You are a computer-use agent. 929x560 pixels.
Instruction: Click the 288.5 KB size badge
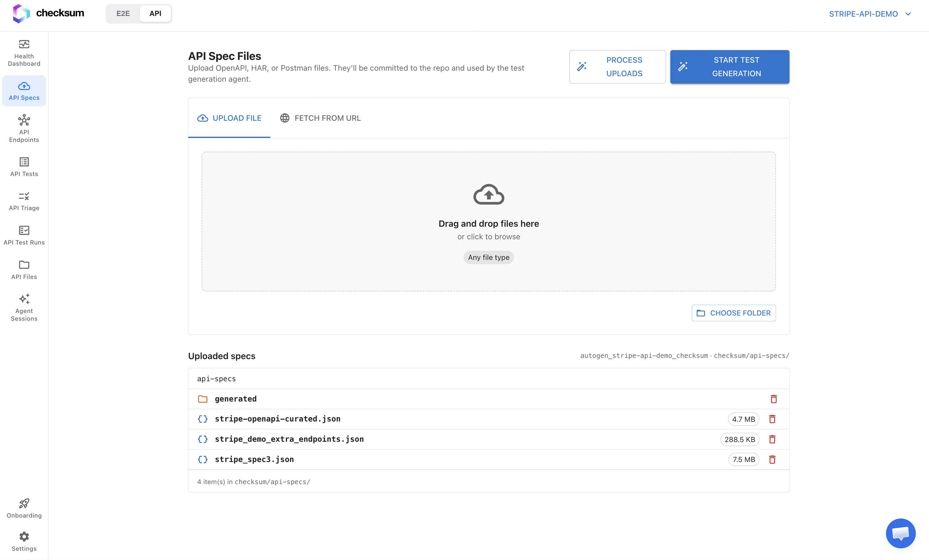point(740,439)
